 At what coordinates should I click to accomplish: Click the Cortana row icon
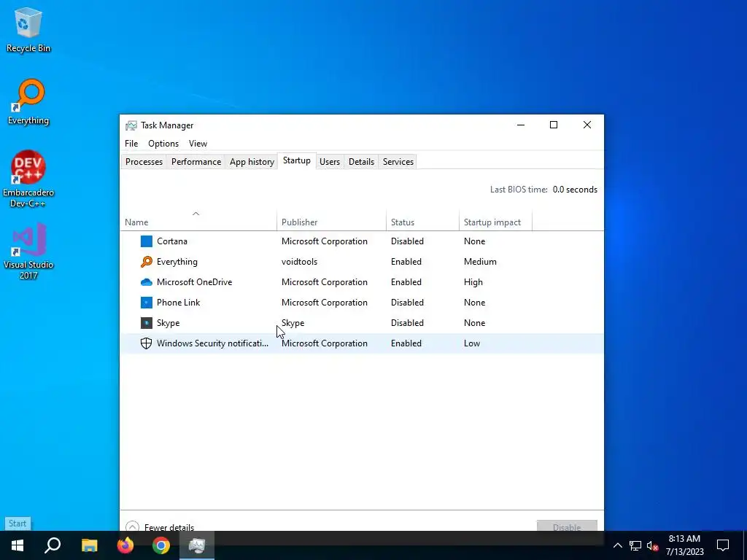[x=146, y=241]
